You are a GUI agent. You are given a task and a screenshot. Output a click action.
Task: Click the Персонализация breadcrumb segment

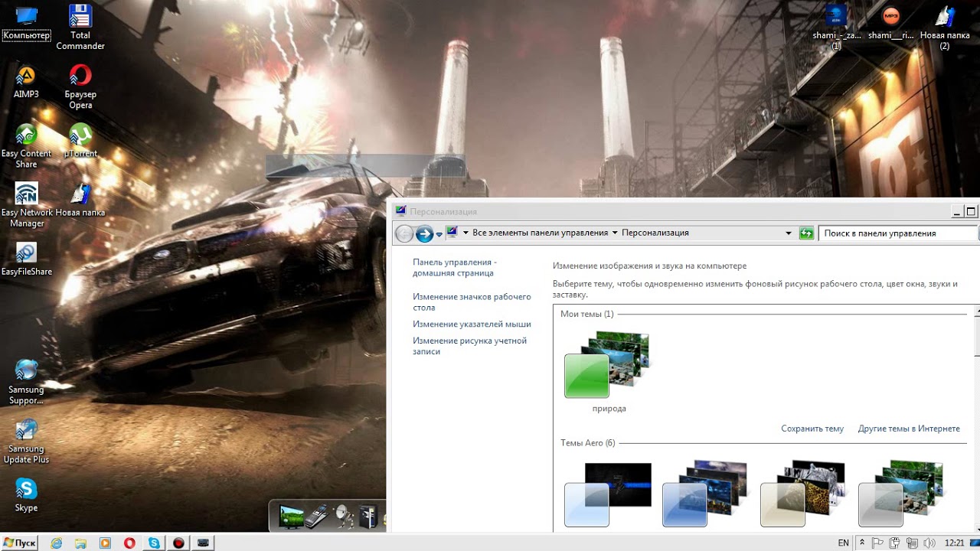[x=655, y=233]
